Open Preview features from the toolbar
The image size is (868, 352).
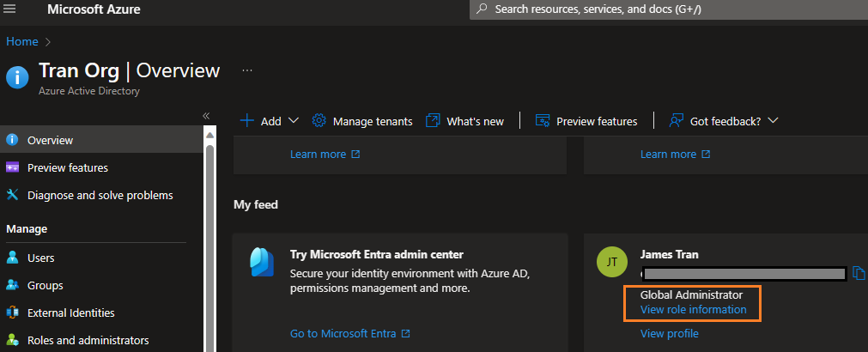tap(586, 121)
